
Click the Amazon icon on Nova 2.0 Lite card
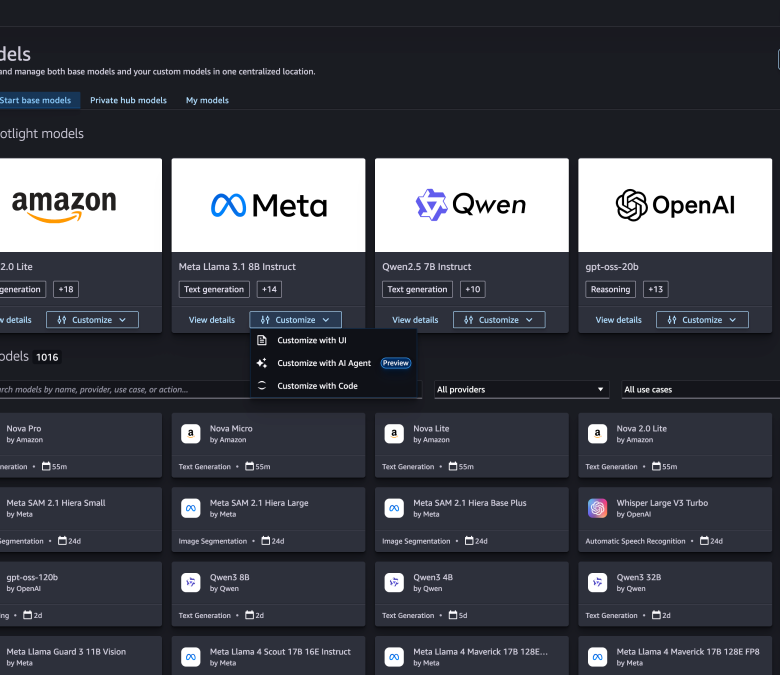pos(597,434)
